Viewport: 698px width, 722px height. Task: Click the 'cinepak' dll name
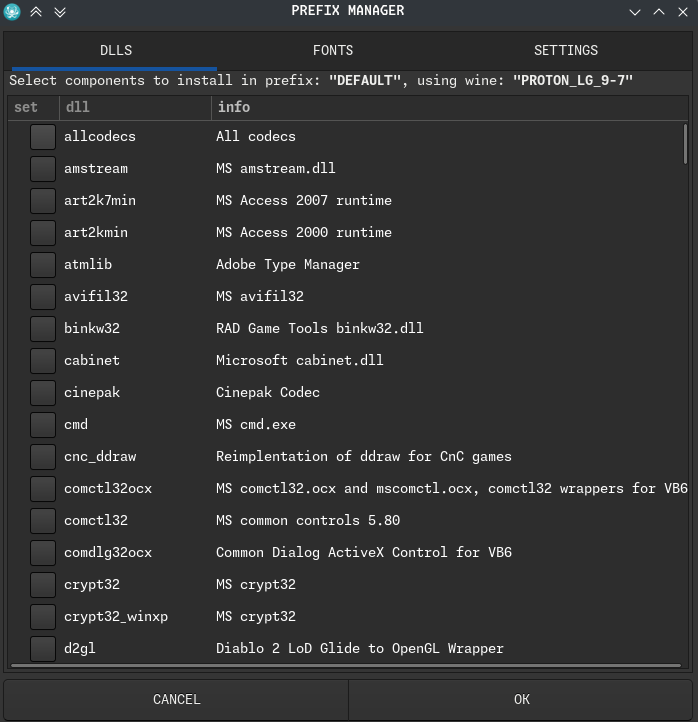click(92, 393)
